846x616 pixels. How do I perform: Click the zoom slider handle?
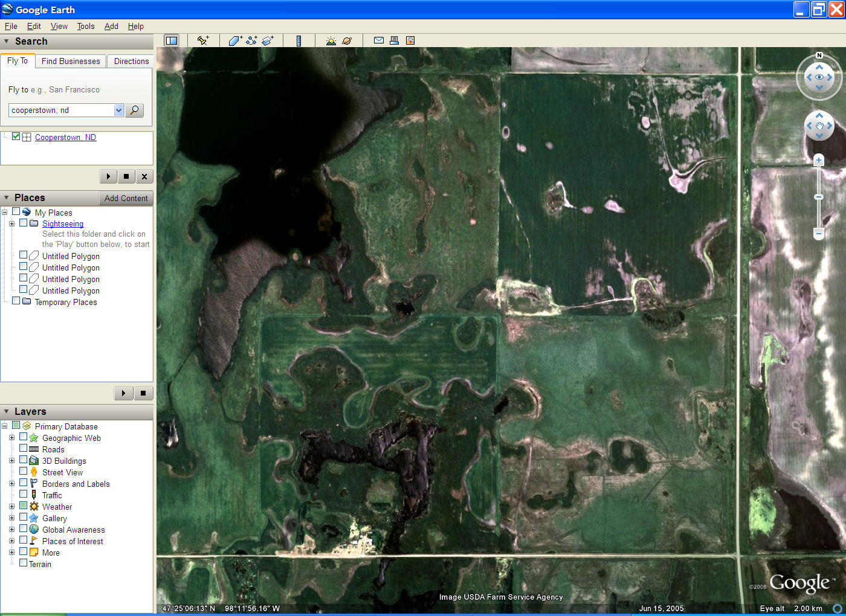pyautogui.click(x=819, y=197)
